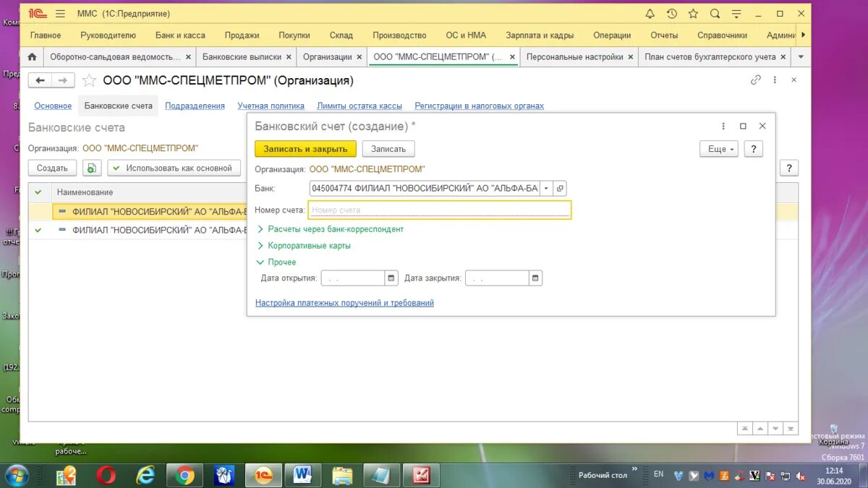The width and height of the screenshot is (868, 488).
Task: Go to home page icon tab
Action: [32, 57]
